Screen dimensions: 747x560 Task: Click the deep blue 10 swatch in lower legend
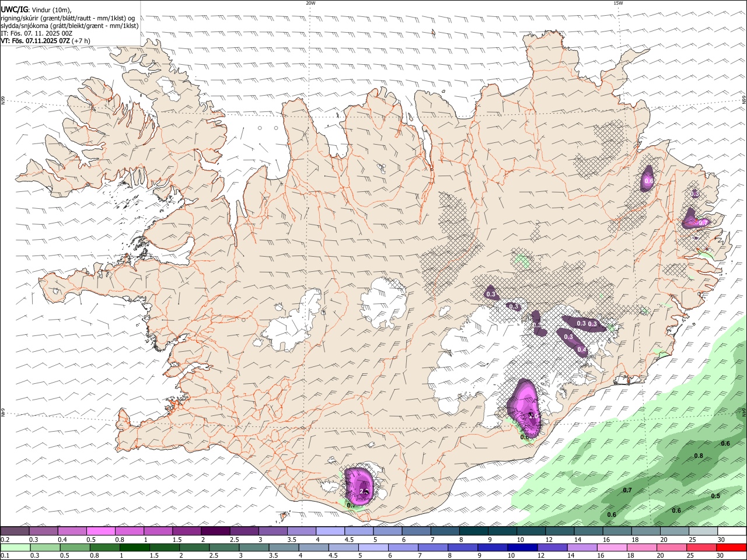pos(522,547)
